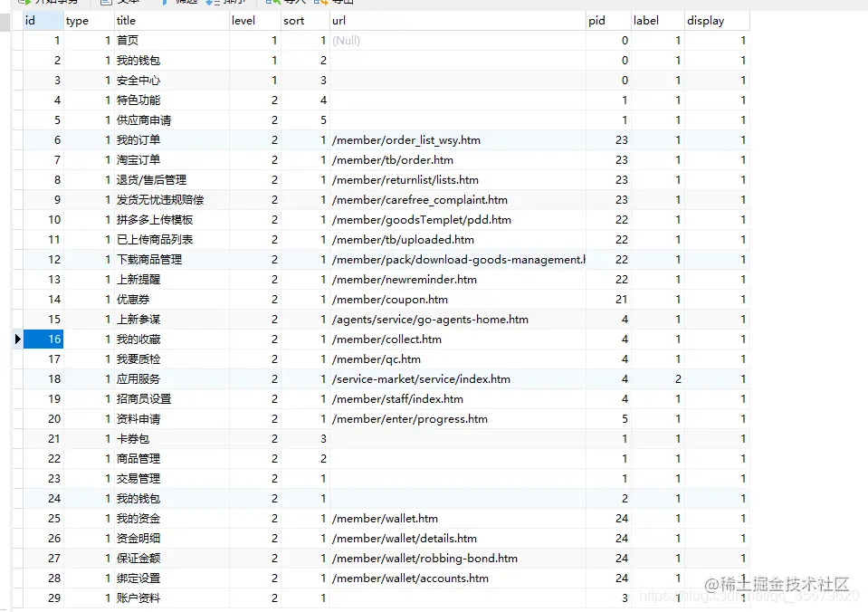Viewport: 868px width, 612px height.
Task: Select url cell /member/qc.htm
Action: tap(458, 359)
